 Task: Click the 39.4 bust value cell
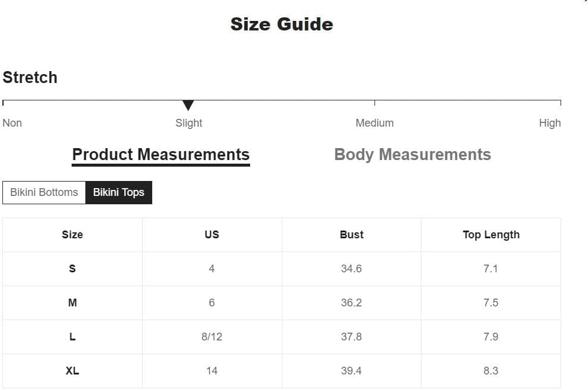click(x=352, y=371)
